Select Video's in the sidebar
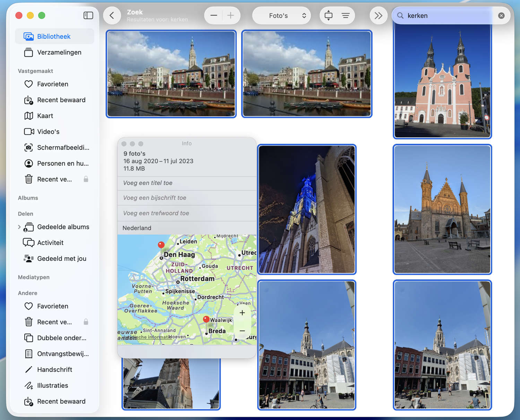Viewport: 520px width, 420px height. [x=48, y=132]
